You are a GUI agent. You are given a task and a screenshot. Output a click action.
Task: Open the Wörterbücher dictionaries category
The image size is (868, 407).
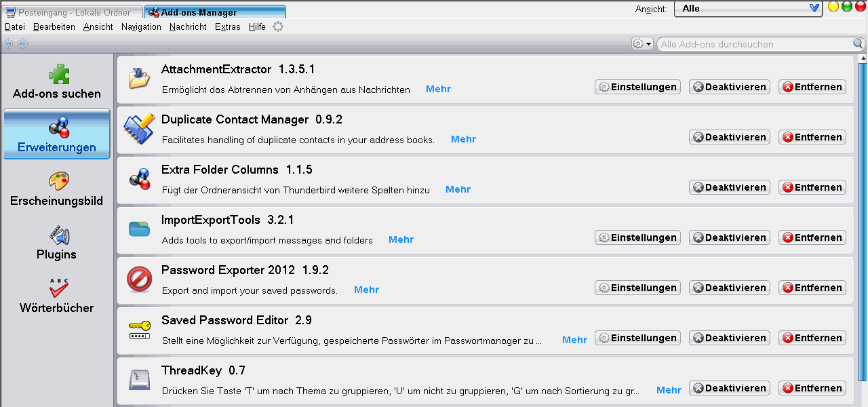(57, 296)
